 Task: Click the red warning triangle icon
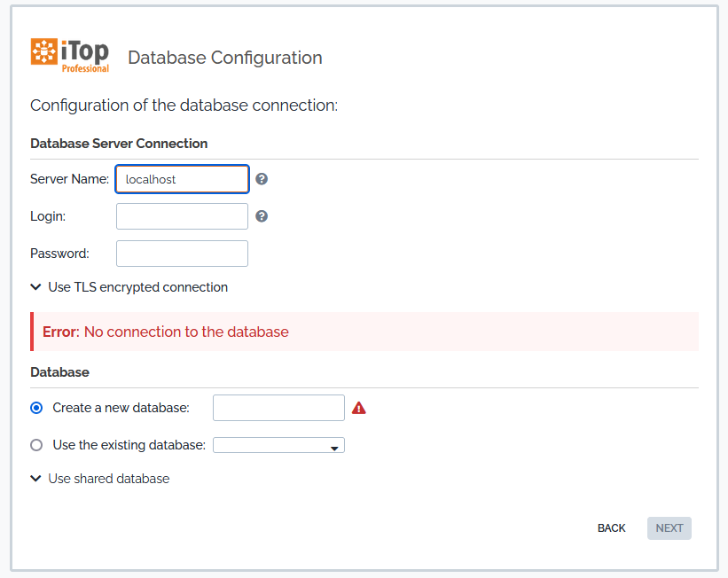click(359, 408)
